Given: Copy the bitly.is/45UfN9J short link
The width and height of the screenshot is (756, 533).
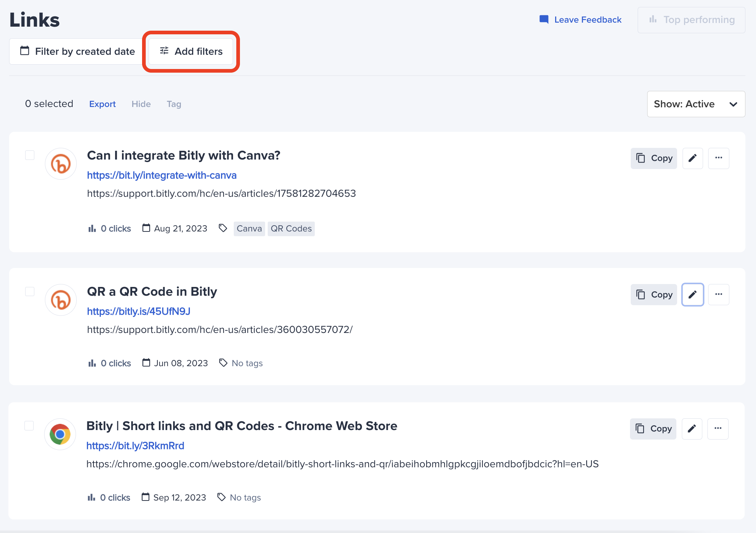Looking at the screenshot, I should coord(654,295).
